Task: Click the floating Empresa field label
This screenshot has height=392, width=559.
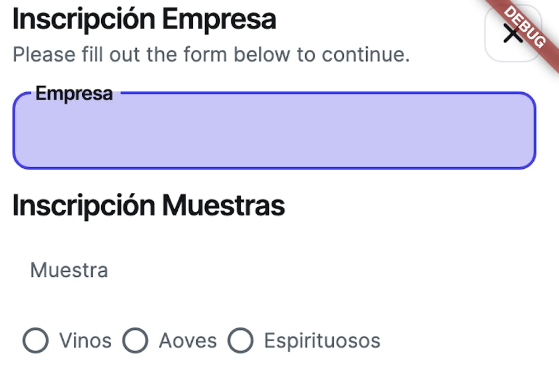Action: click(x=74, y=93)
